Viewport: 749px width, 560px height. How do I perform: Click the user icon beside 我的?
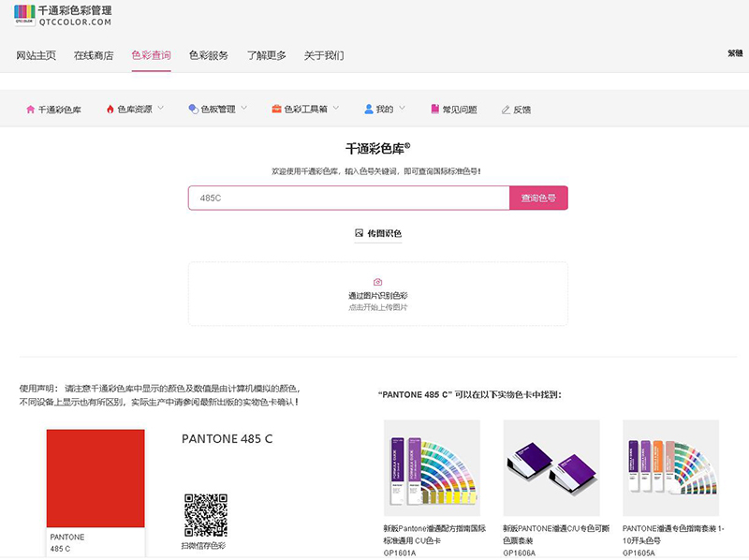point(369,110)
